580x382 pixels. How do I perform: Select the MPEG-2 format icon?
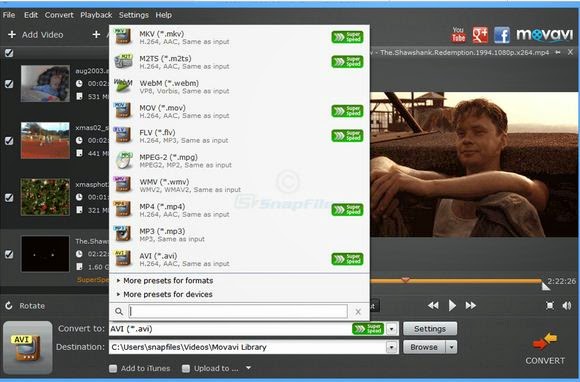(124, 160)
